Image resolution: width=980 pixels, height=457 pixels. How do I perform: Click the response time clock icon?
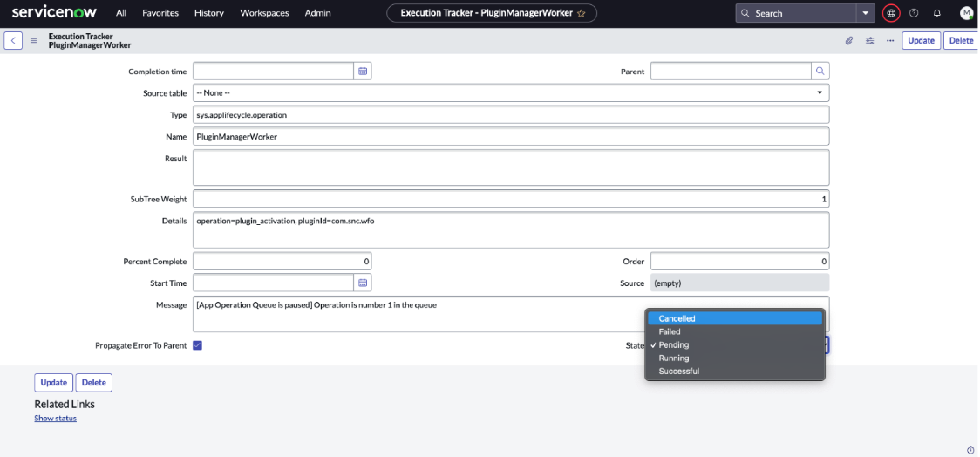[x=970, y=449]
